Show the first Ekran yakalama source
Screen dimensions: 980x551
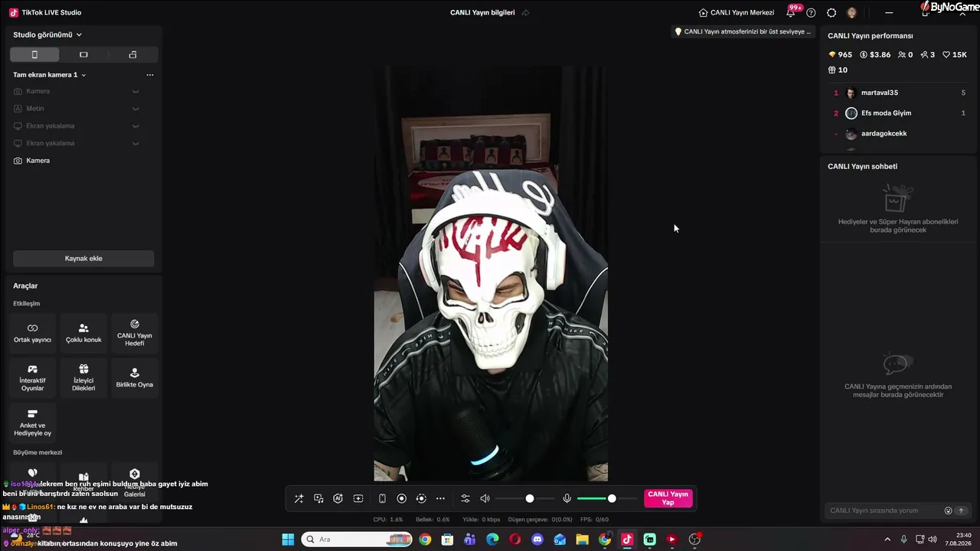[x=136, y=126]
